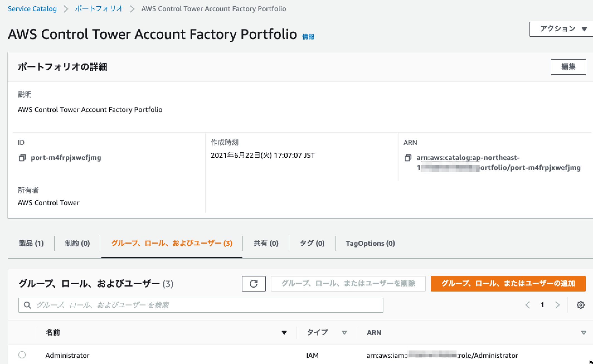Click port-m4frpjxwefjmg ID text

coord(66,158)
